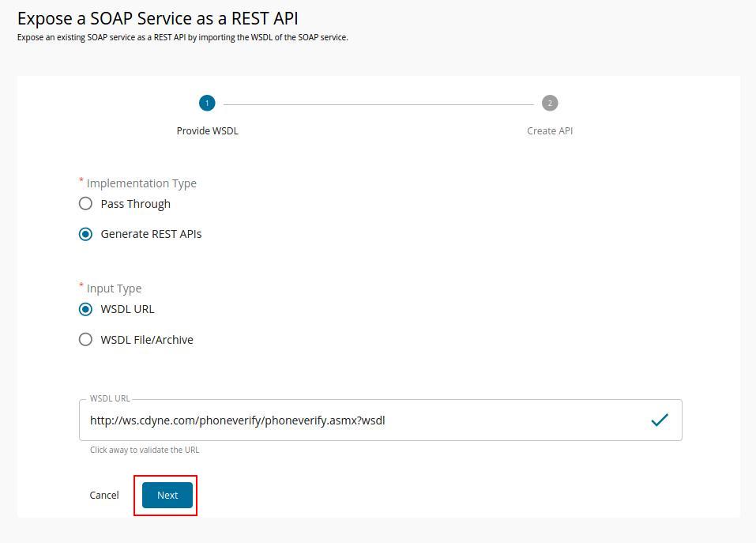Choose the WSDL File/Archive radio option
Viewport: 756px width, 543px height.
85,340
